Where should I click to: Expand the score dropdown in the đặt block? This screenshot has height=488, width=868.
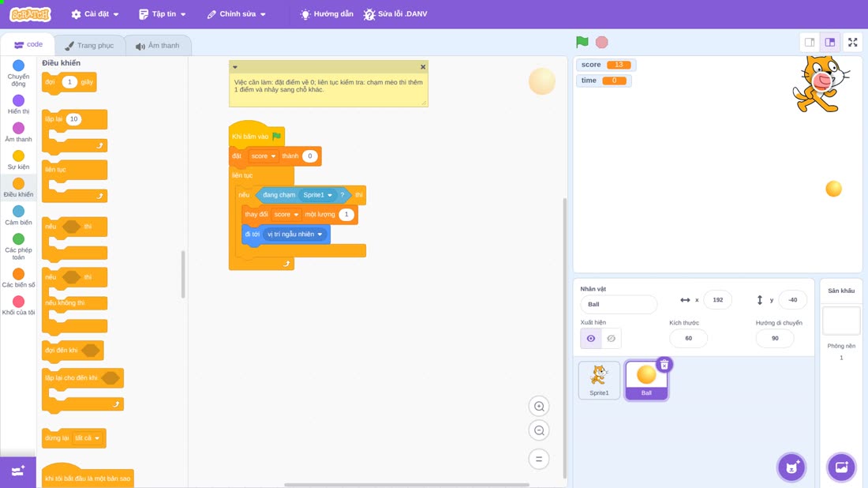pyautogui.click(x=263, y=156)
